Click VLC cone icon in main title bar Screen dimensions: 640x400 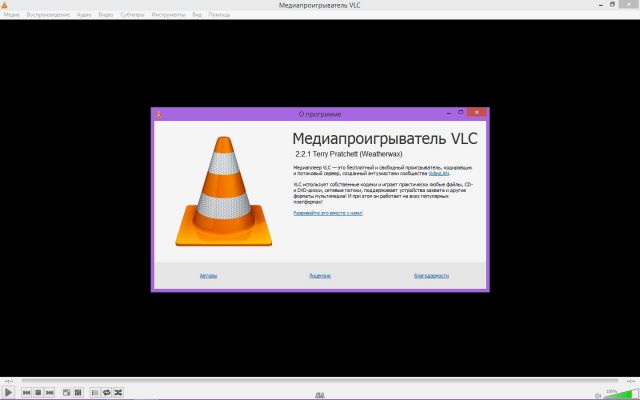(4, 5)
